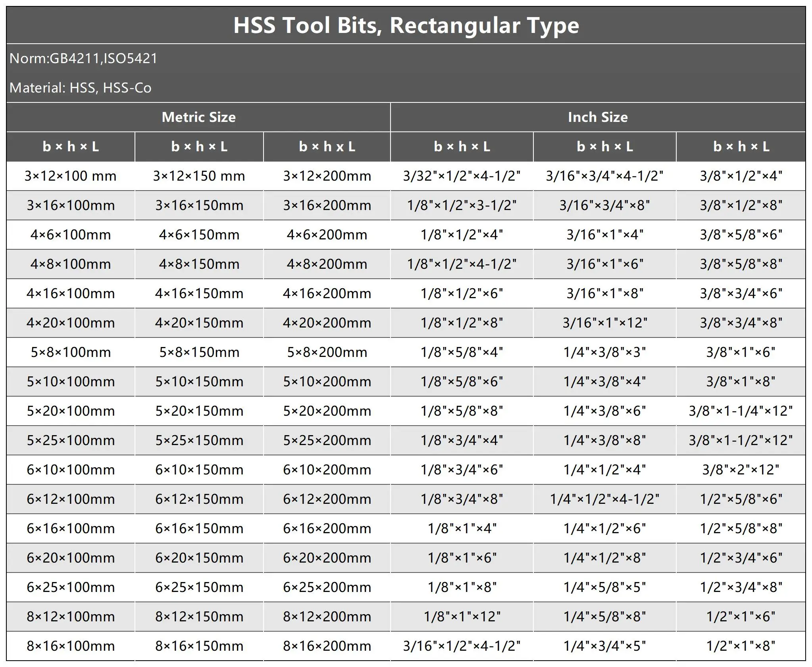Select the 4×6×150mm cell

click(x=199, y=235)
